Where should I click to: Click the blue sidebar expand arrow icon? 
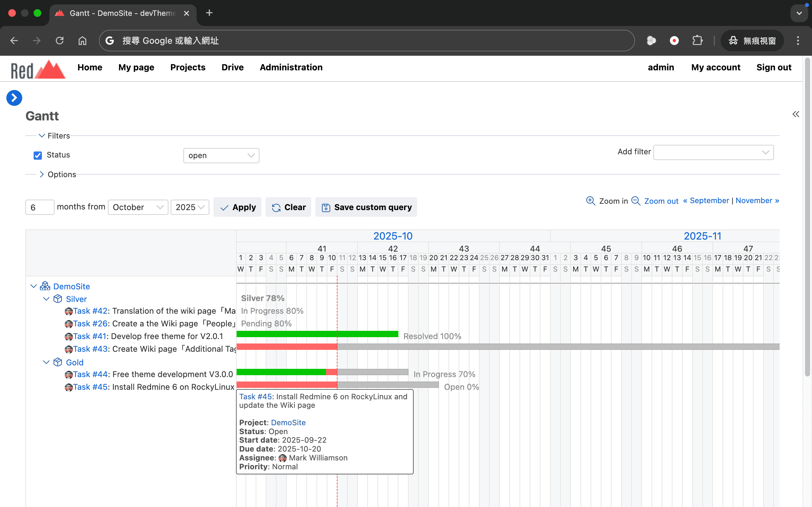(x=14, y=98)
